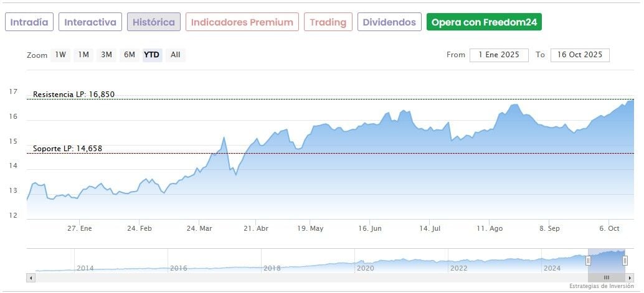Open Indicadores Premium tab

coord(242,22)
